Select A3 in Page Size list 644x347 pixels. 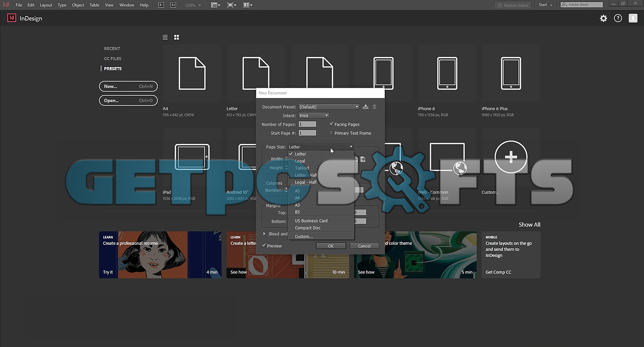321,205
